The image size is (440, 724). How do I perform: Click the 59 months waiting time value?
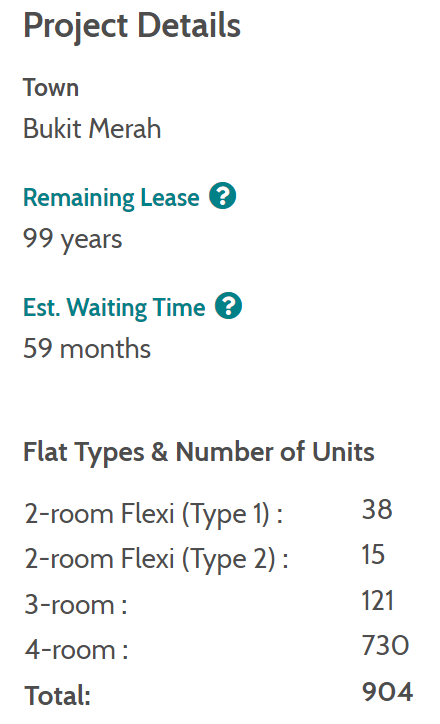click(87, 349)
